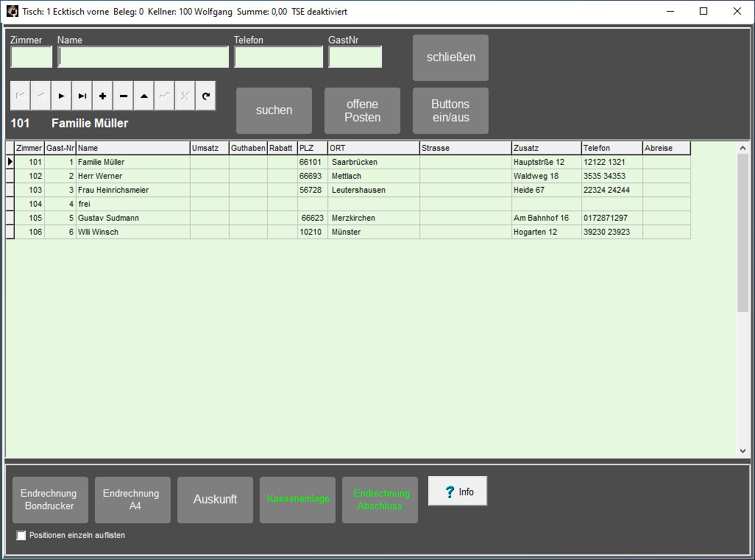Sort by the 'Name' column header

point(132,148)
